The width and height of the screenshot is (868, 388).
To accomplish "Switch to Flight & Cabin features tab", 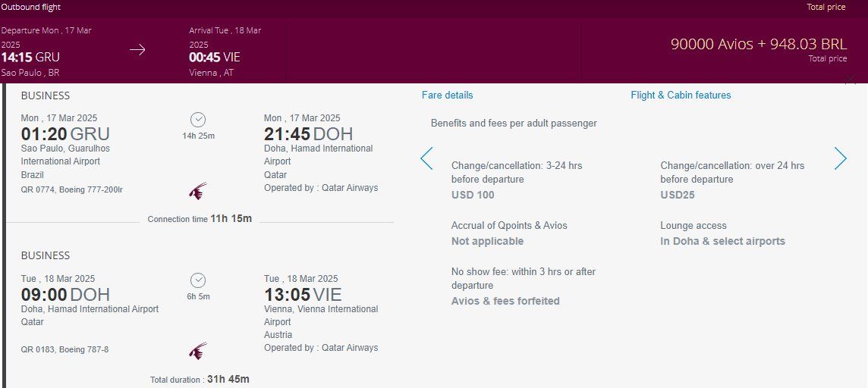I will point(681,95).
